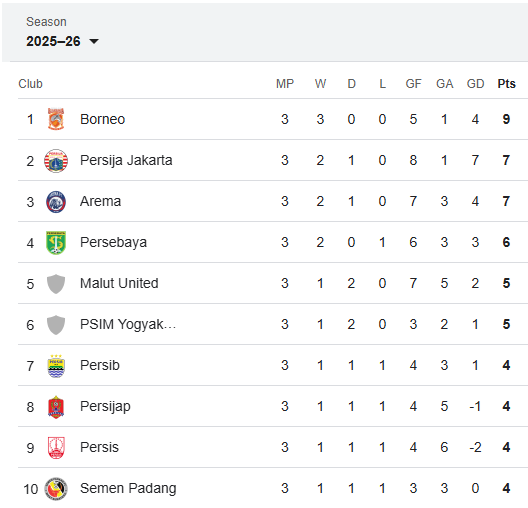Click the Malut United placeholder shield icon
This screenshot has height=508, width=528.
coord(56,284)
